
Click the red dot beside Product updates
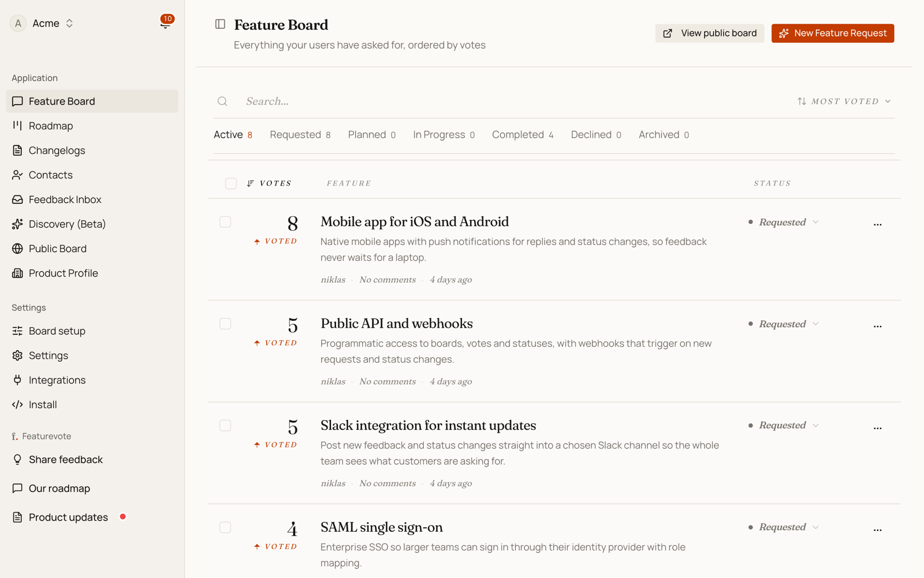click(122, 517)
